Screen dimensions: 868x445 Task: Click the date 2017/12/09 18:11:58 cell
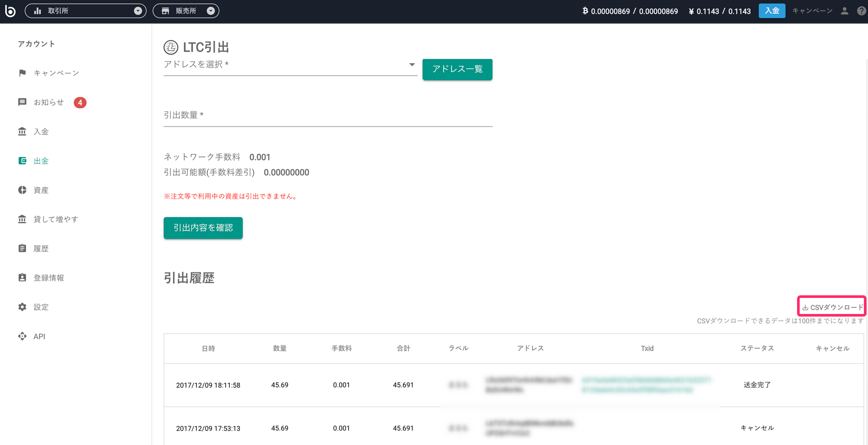coord(208,385)
